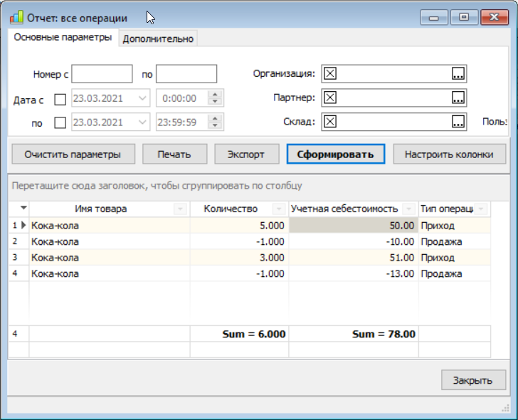Select the -13.00 cost cell
The image size is (518, 420).
(x=354, y=273)
